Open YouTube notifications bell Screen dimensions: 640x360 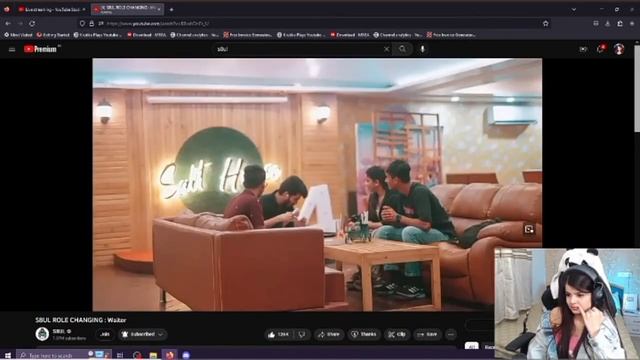[x=601, y=49]
